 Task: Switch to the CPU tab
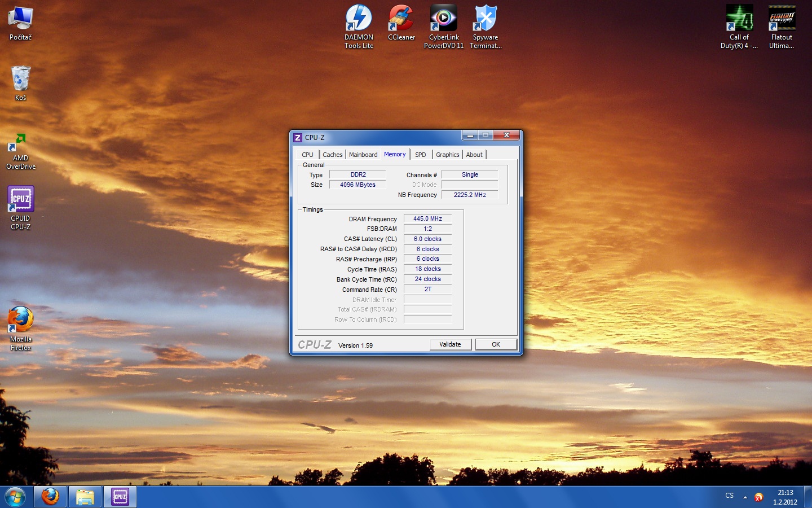pos(307,155)
